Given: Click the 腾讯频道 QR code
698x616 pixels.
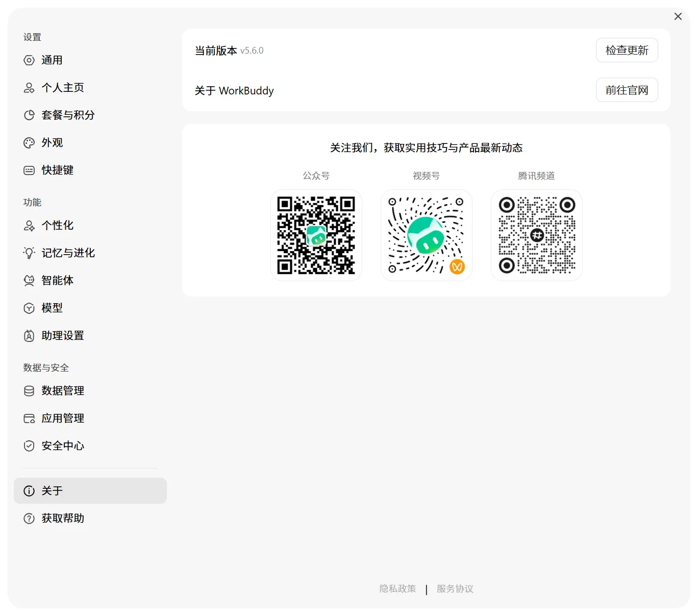Looking at the screenshot, I should 537,235.
